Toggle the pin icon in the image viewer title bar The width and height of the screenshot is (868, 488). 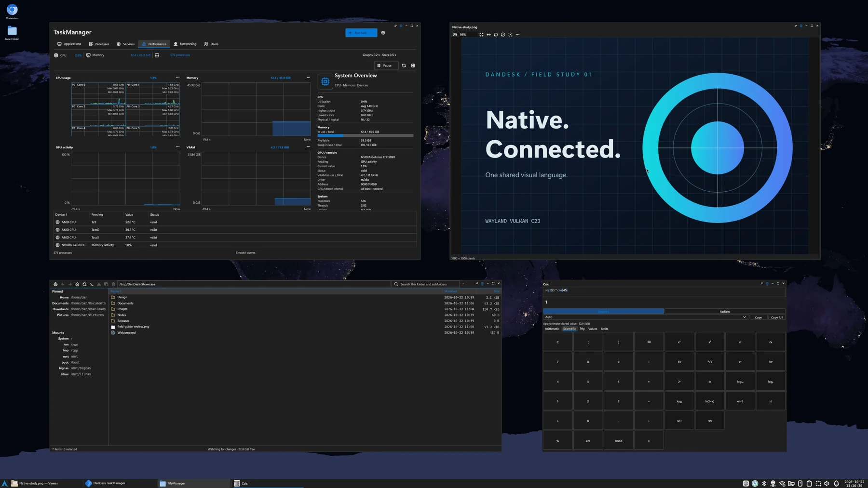(x=796, y=26)
